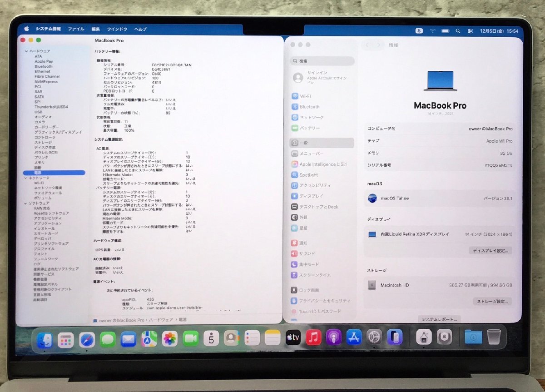The height and width of the screenshot is (392, 545).
Task: Collapse the ネットワーク section in System Information
Action: 26,178
